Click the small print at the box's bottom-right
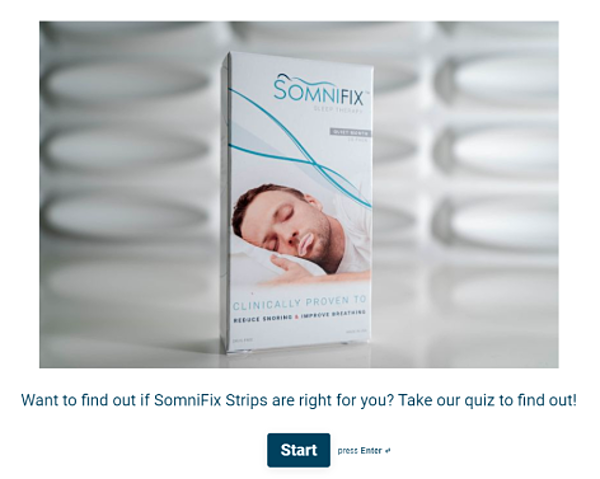The image size is (600, 479). pos(356,332)
